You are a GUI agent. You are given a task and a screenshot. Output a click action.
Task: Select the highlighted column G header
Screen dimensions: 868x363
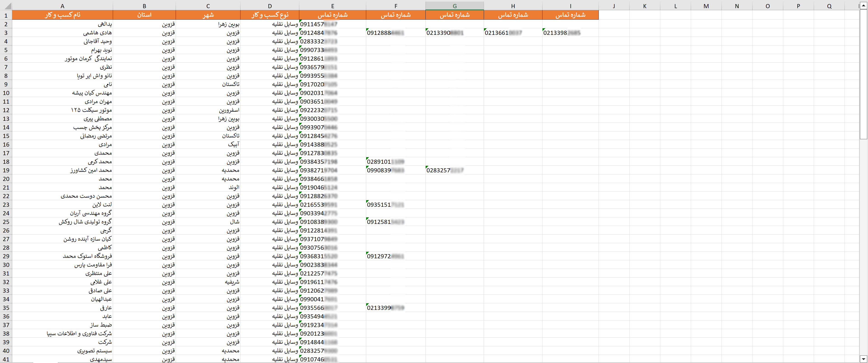pyautogui.click(x=455, y=6)
